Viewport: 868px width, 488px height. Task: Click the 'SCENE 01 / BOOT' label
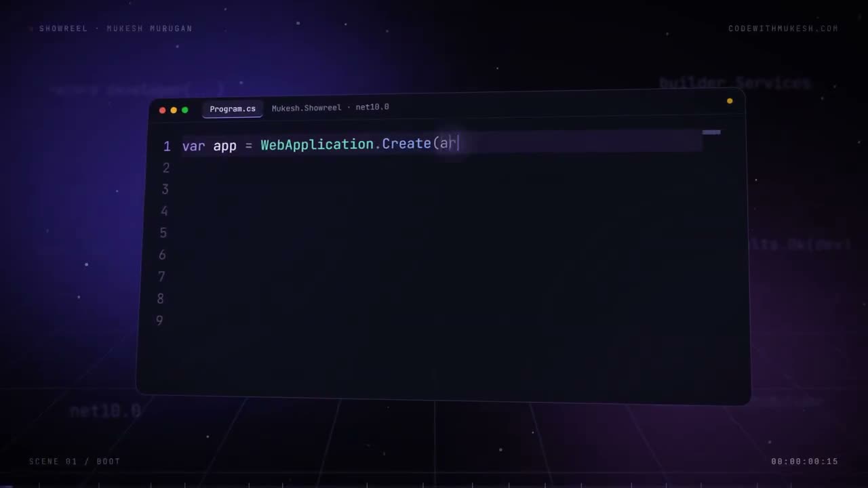75,462
